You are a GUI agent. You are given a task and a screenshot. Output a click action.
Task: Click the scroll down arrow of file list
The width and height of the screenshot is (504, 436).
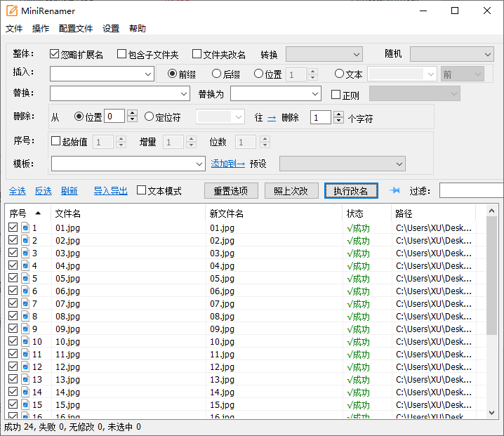[x=491, y=412]
